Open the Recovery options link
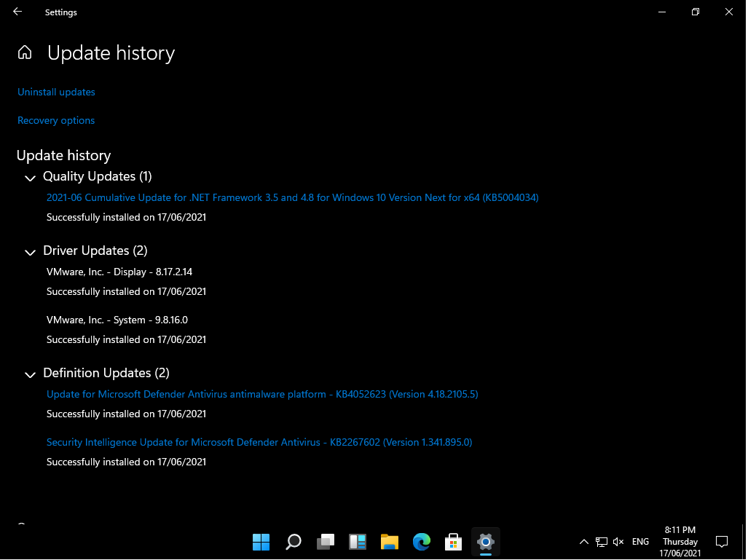748x560 pixels. 56,121
